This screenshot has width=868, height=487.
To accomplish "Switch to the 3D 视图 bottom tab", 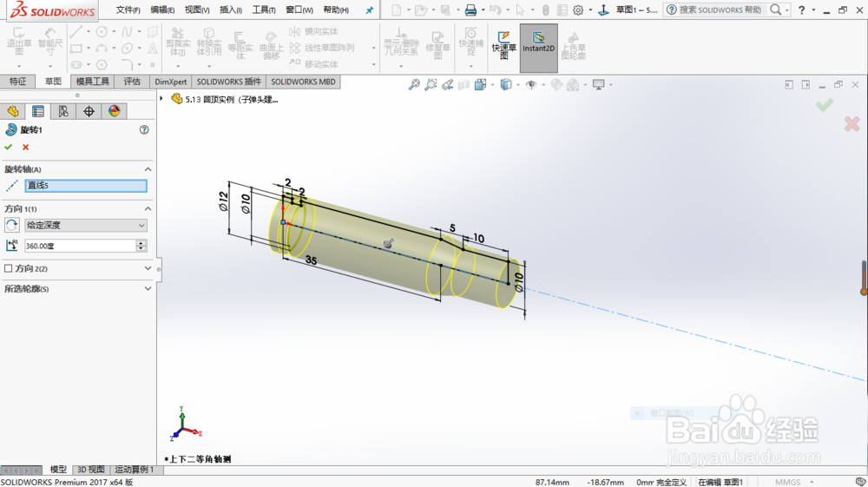I will pos(91,470).
